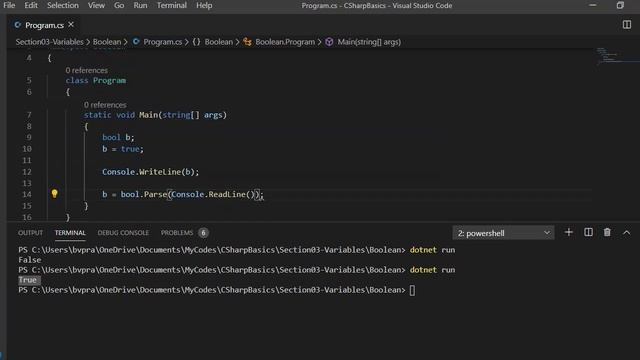
Task: Open the Selection menu
Action: 62,5
